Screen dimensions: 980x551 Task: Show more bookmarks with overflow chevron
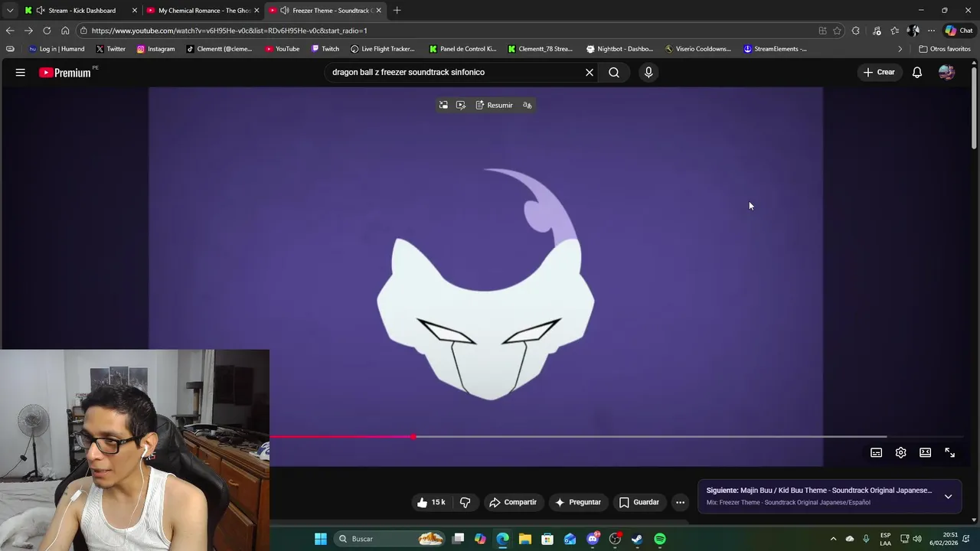coord(900,48)
